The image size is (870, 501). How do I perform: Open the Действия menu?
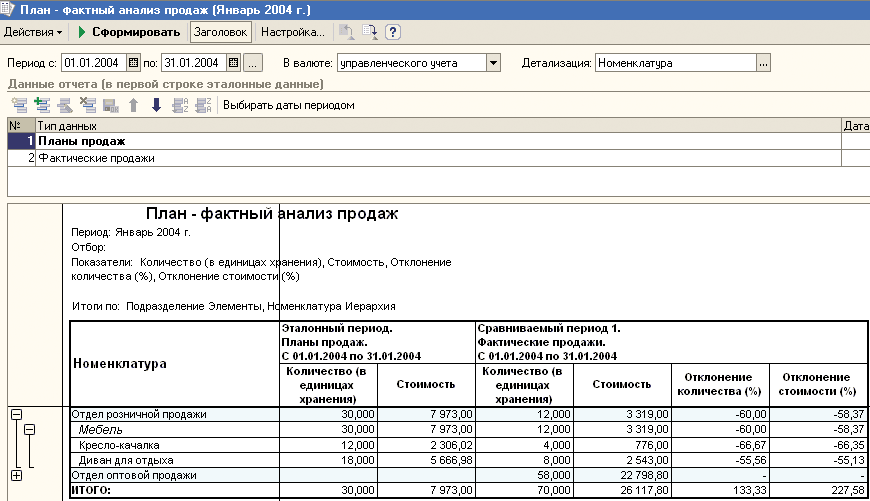(x=32, y=33)
